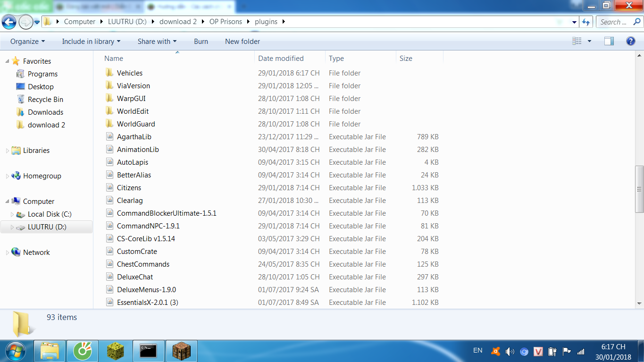This screenshot has height=362, width=644.
Task: Select the WorldEdit folder icon
Action: pos(109,111)
